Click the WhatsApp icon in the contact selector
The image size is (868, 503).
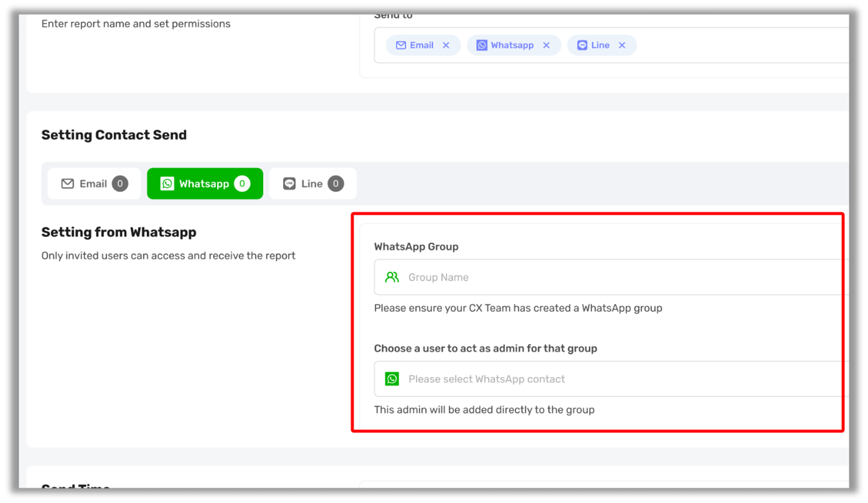point(392,379)
